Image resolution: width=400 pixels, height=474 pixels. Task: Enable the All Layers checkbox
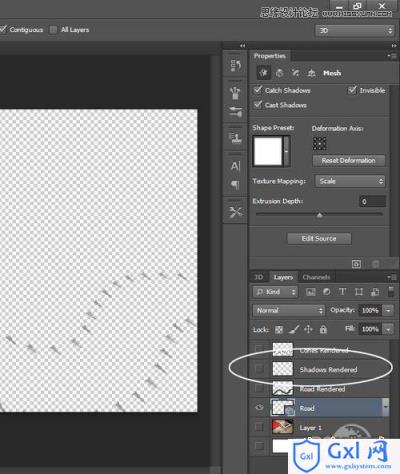click(x=53, y=30)
